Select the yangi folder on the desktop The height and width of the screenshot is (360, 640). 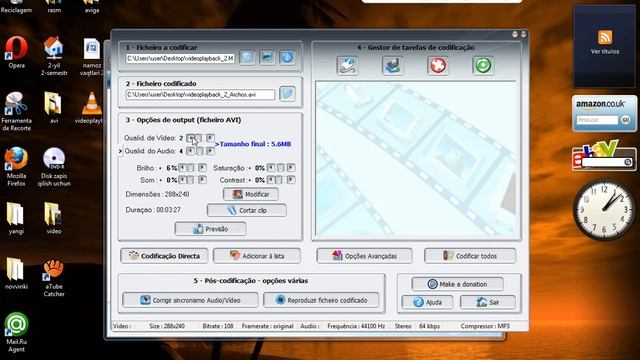(x=16, y=218)
